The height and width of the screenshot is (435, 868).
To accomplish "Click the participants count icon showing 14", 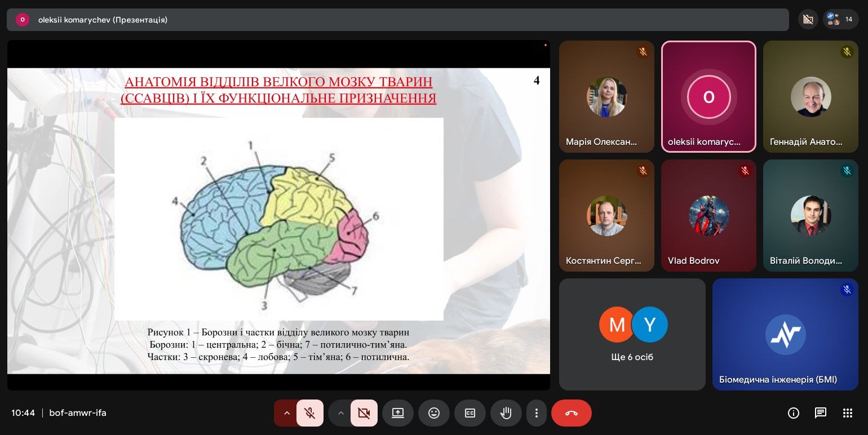I will tap(840, 19).
